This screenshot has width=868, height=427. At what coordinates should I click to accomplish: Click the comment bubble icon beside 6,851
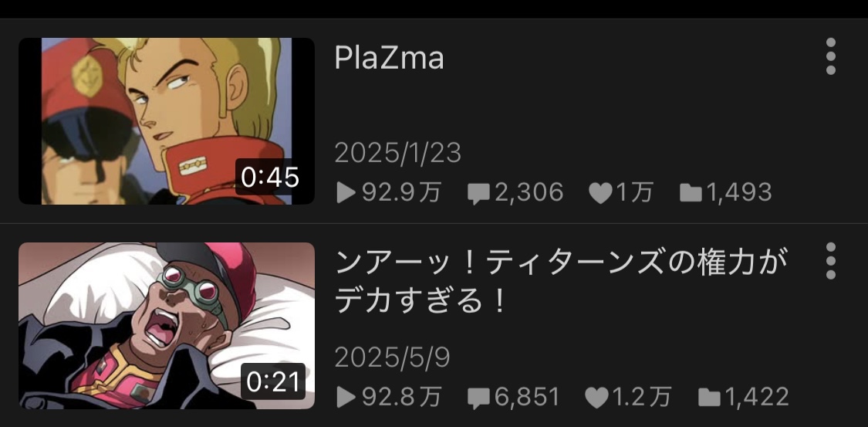coord(479,398)
